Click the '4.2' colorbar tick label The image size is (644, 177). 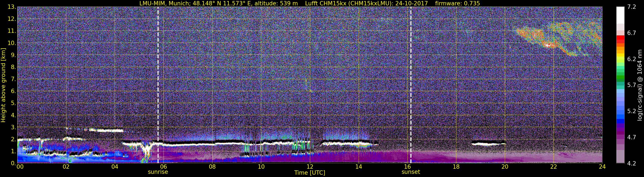pos(632,163)
